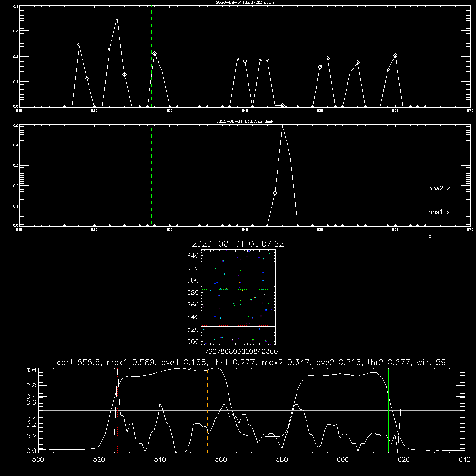Screen dimensions: 476x476
Task: Click the "x t" label
Action: [433, 236]
